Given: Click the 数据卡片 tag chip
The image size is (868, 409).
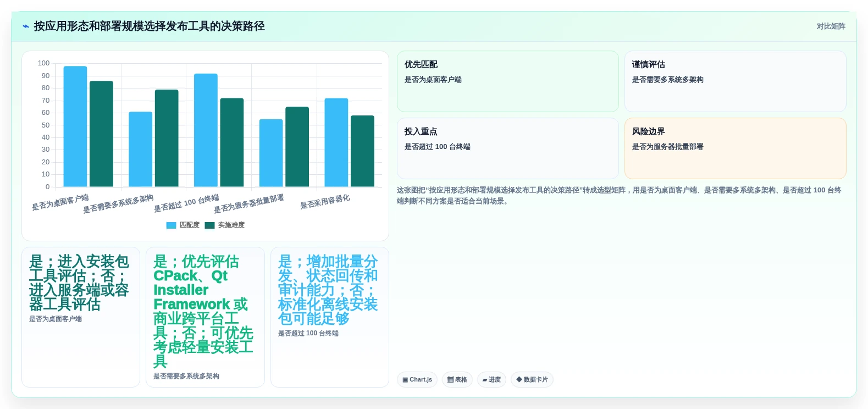Looking at the screenshot, I should 532,380.
